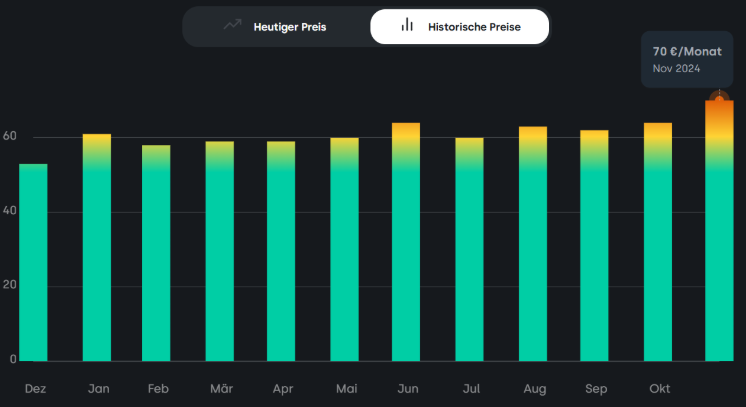Viewport: 746px width, 407px height.
Task: Click the 'Mär' axis label
Action: [x=222, y=389]
